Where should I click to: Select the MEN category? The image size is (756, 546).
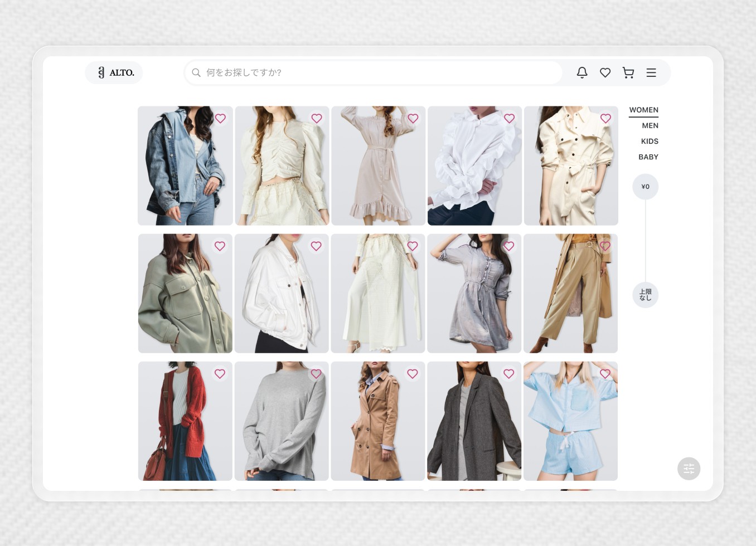click(x=650, y=125)
